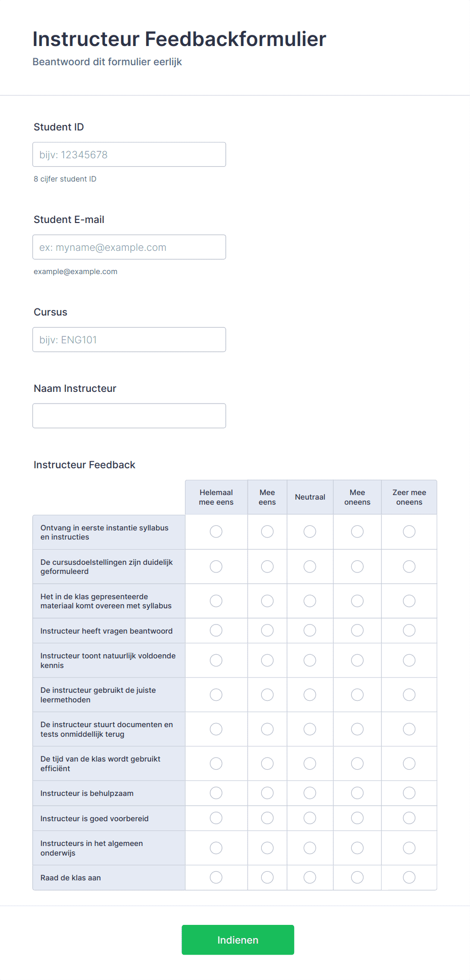470x980 pixels.
Task: Select 'Helemaal mee eens' for juiste leermethoden
Action: (x=216, y=695)
